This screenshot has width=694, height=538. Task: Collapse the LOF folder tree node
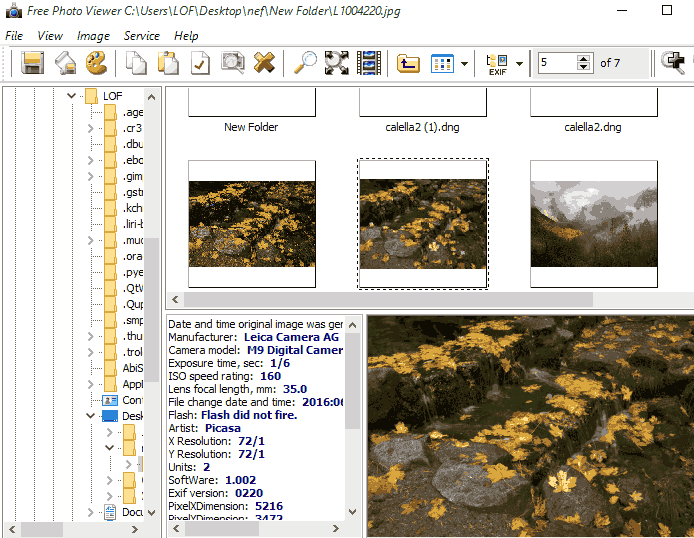click(x=71, y=96)
